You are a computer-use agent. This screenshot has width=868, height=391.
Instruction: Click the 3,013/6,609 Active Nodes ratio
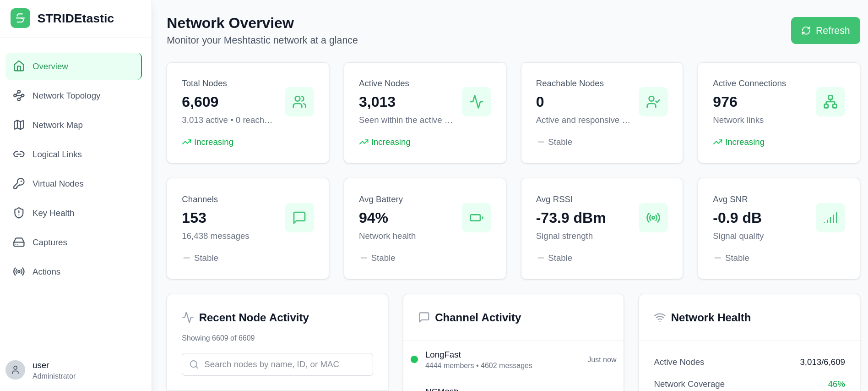pyautogui.click(x=822, y=362)
